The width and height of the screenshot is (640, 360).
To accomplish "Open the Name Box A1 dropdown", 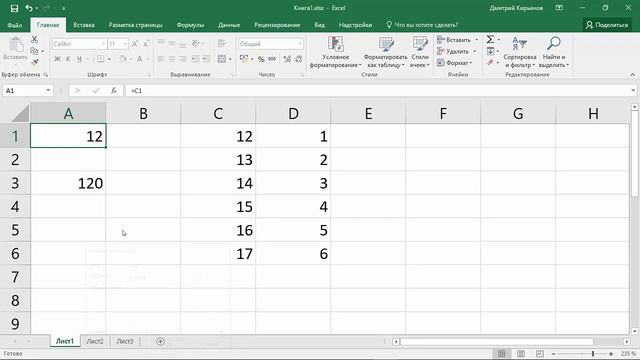I will point(48,91).
